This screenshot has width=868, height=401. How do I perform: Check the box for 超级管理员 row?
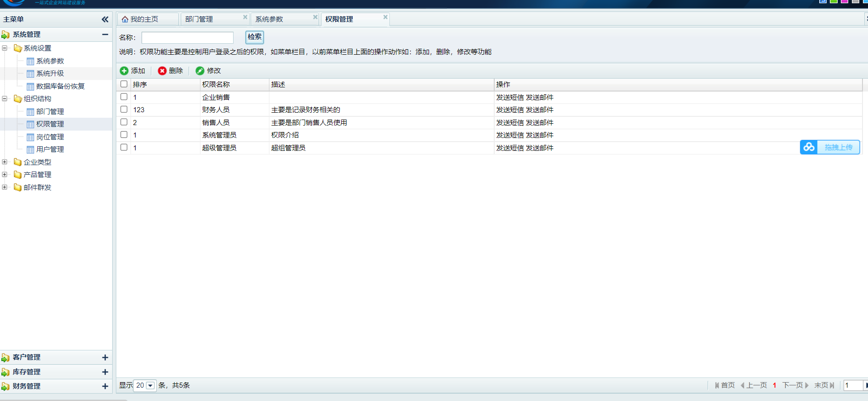pyautogui.click(x=124, y=147)
